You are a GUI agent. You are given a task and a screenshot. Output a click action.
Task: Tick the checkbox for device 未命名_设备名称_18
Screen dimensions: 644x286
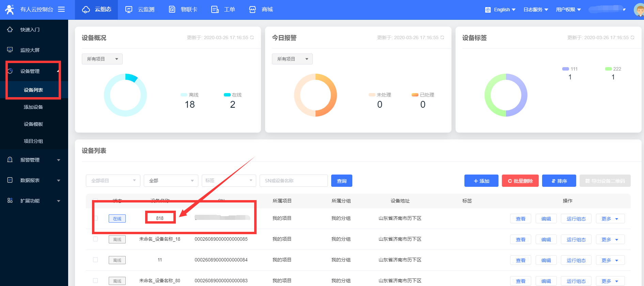coord(95,239)
